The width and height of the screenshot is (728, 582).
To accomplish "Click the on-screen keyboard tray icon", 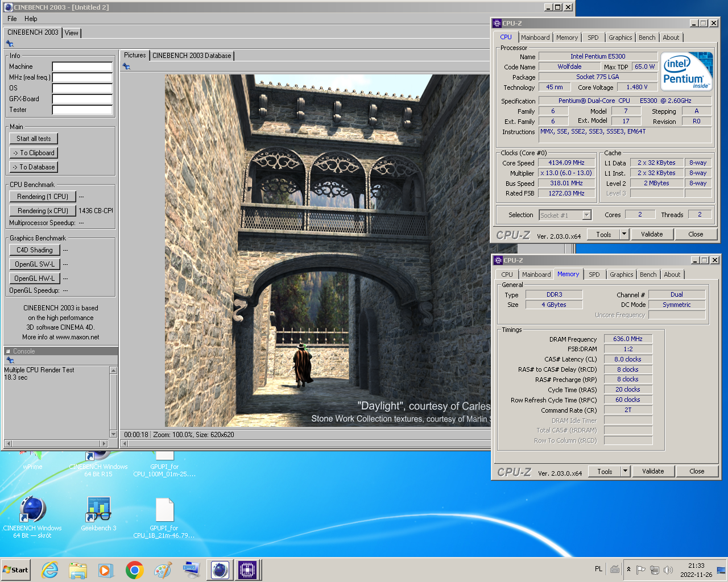I will click(x=615, y=569).
